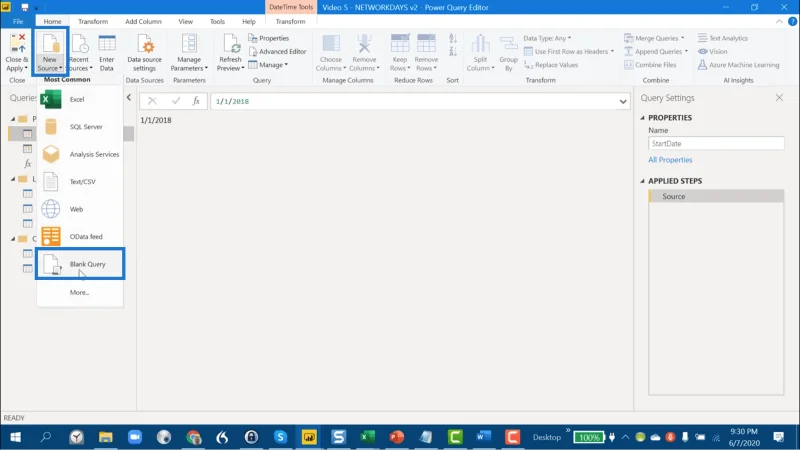Open the Help question mark icon
This screenshot has height=450, width=800.
point(792,21)
